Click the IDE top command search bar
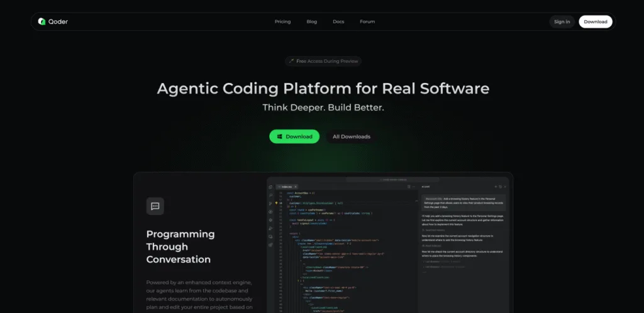This screenshot has width=644, height=313. [392, 180]
